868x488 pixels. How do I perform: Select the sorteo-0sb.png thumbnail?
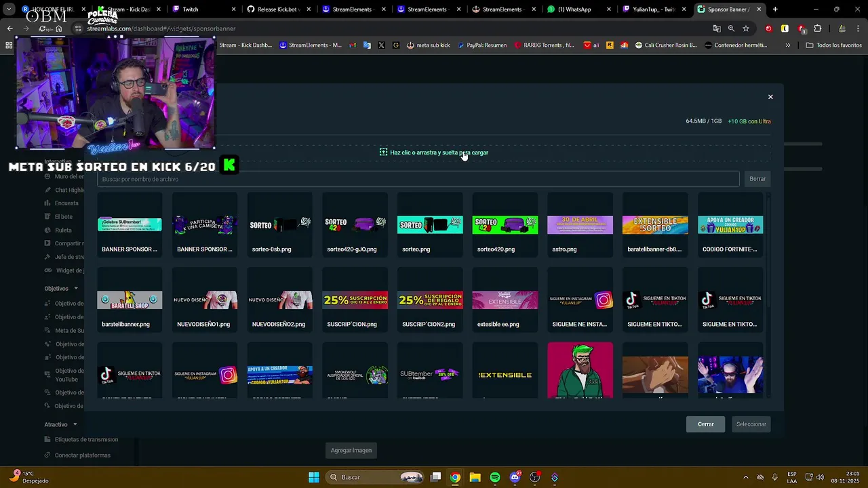click(279, 225)
